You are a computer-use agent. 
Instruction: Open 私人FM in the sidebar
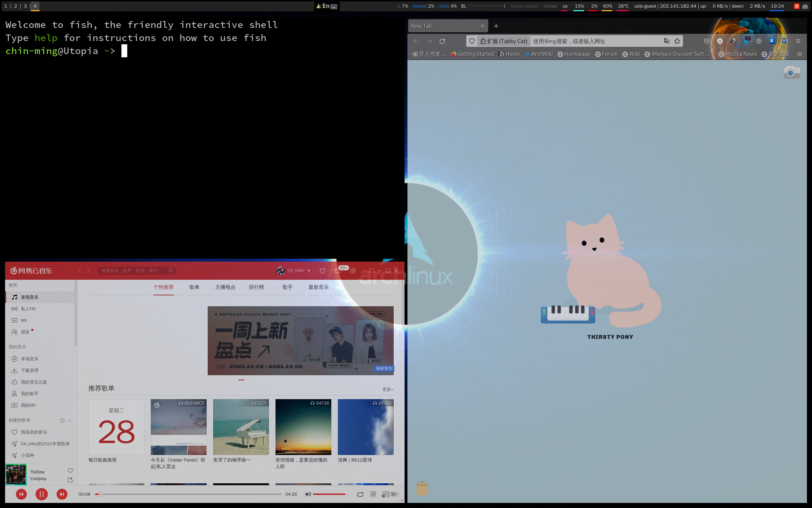click(40, 309)
